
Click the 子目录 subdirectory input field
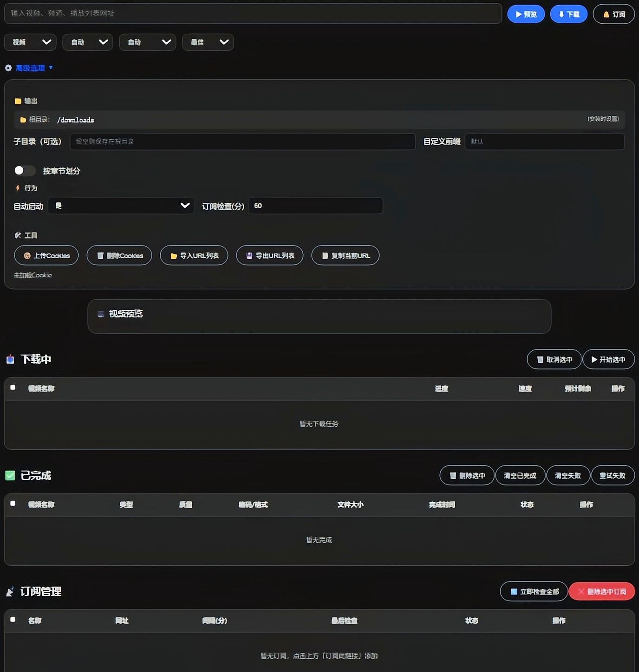tap(242, 142)
